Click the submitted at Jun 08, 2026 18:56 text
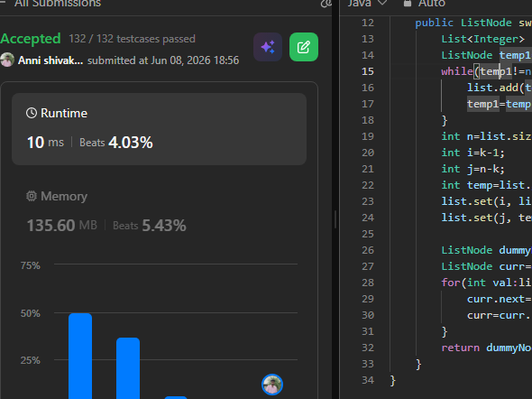Screen dimensions: 532x399 click(163, 60)
